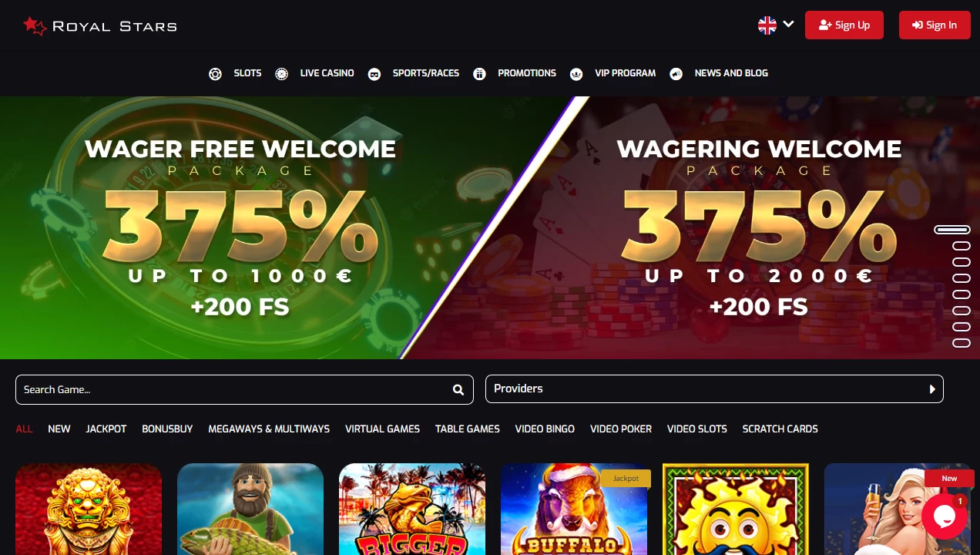Click the Promotions gift icon
The height and width of the screenshot is (555, 980).
pyautogui.click(x=479, y=74)
